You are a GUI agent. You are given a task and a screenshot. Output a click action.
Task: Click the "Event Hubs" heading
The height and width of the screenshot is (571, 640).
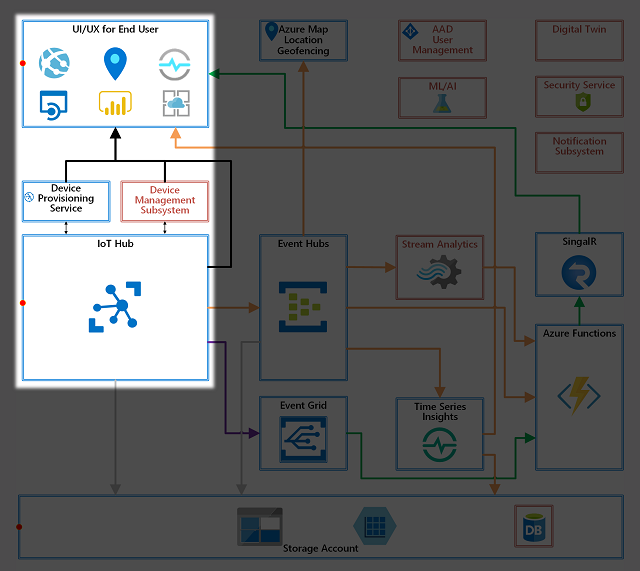click(303, 244)
